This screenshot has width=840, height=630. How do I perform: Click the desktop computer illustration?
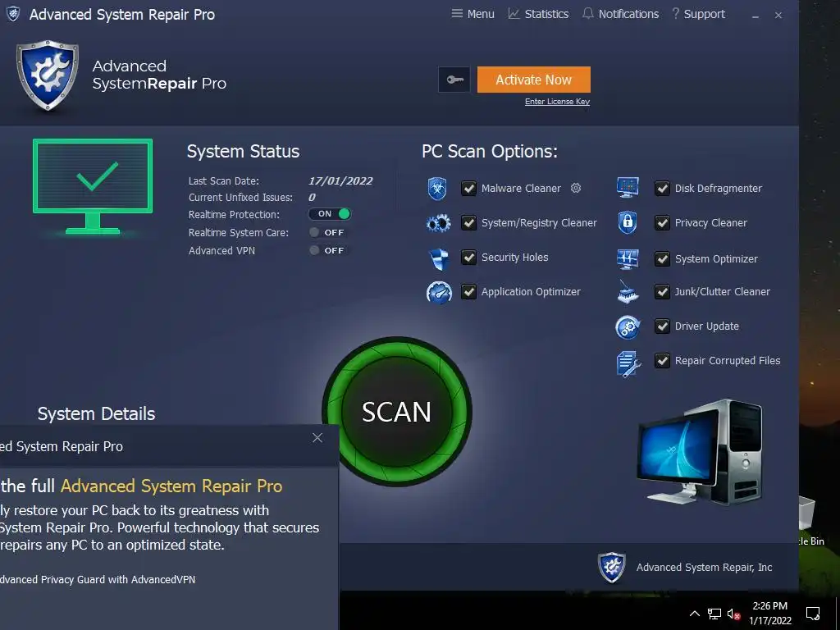700,452
